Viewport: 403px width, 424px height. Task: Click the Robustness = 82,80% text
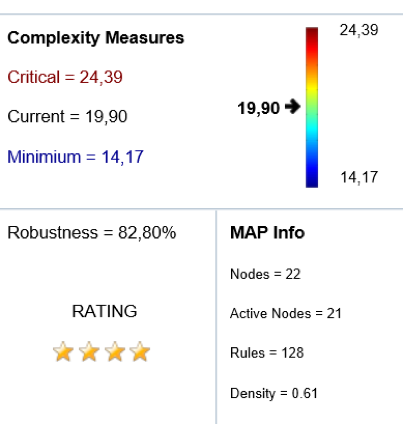92,232
